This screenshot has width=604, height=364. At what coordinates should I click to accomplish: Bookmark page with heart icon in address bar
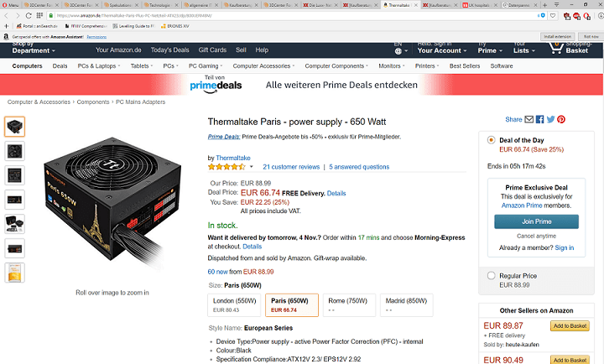pos(553,15)
